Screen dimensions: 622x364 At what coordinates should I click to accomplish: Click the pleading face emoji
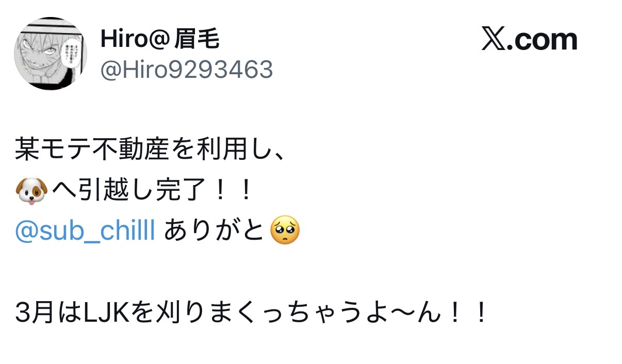click(x=285, y=231)
